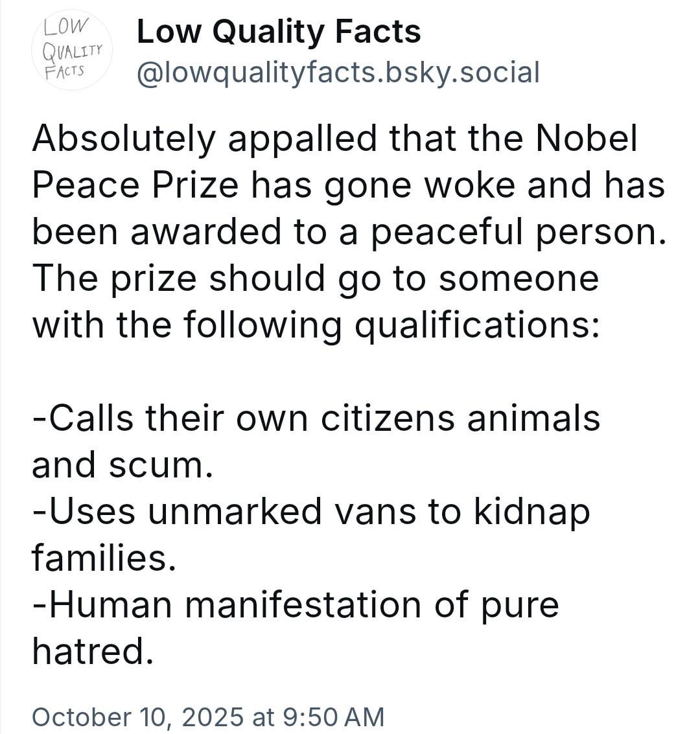Open the Low Quality Facts display name
700x734 pixels.
(x=279, y=31)
